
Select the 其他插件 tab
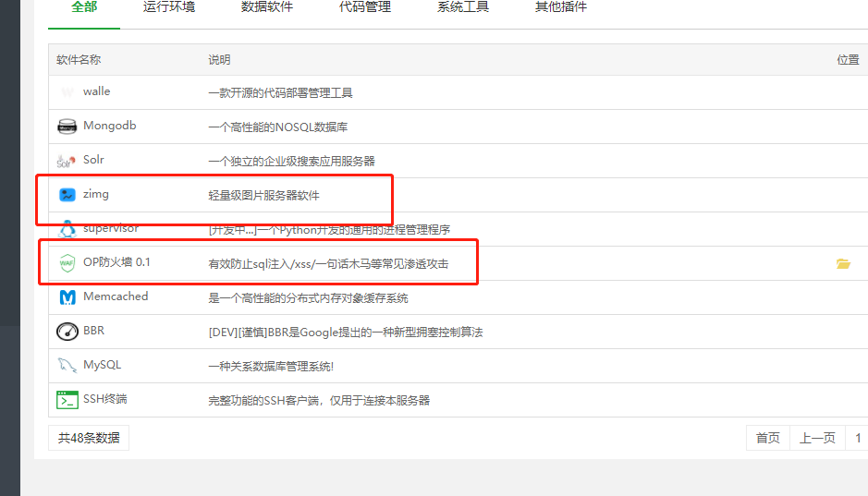click(x=561, y=7)
